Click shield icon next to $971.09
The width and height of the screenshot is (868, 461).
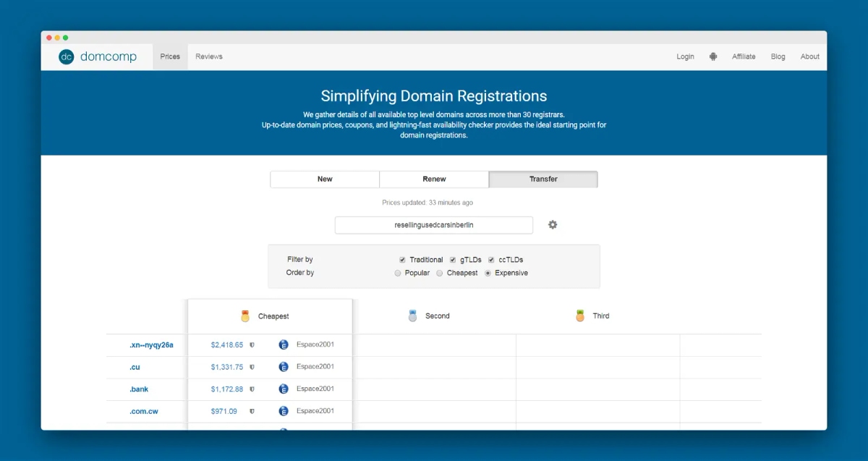pyautogui.click(x=252, y=411)
